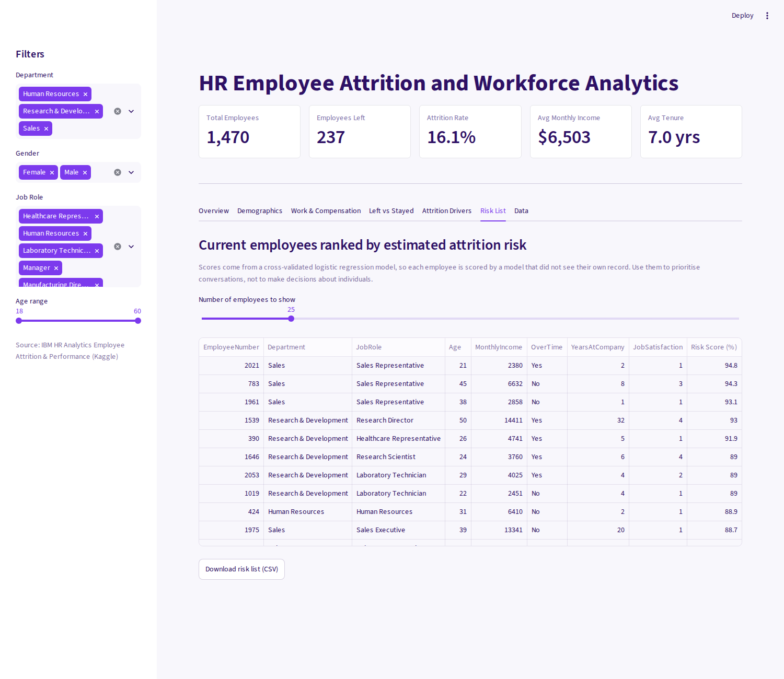Remove the Female gender tag
Screen dimensions: 784x679
(x=52, y=173)
